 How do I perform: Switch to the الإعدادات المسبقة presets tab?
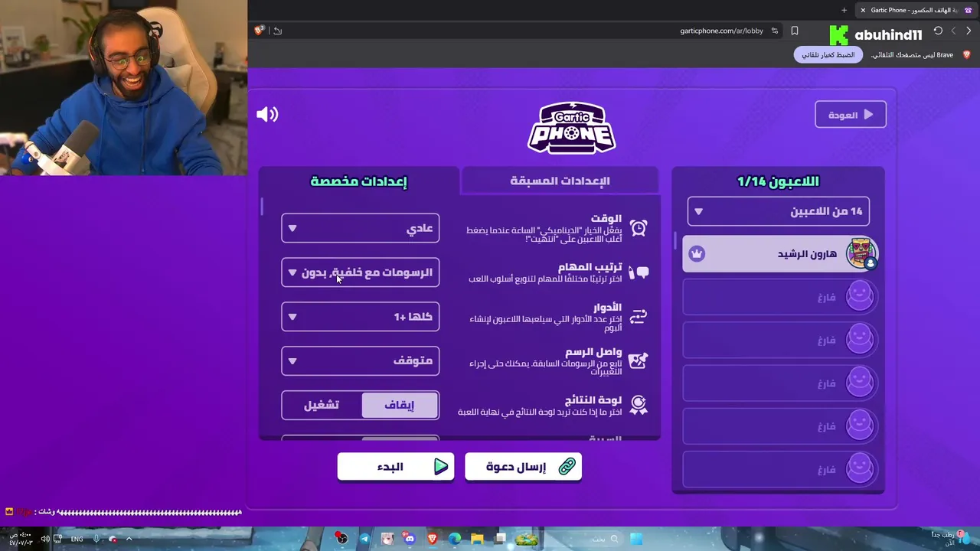tap(560, 181)
